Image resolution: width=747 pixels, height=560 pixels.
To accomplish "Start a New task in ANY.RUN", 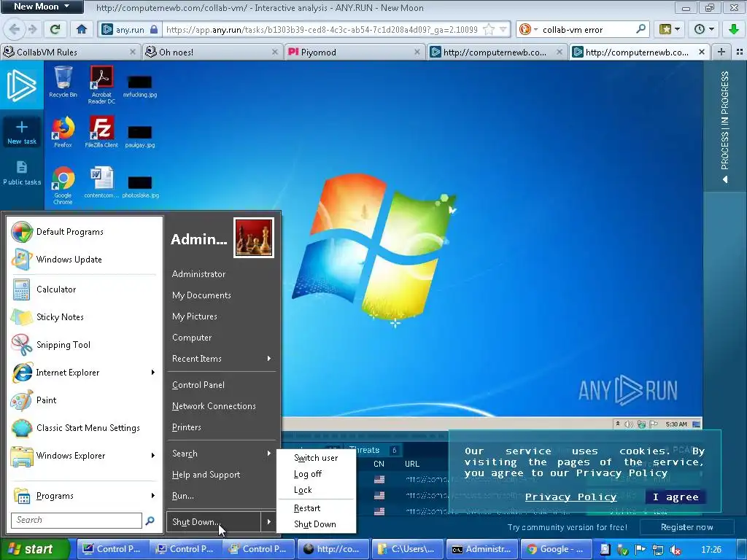I will click(21, 133).
